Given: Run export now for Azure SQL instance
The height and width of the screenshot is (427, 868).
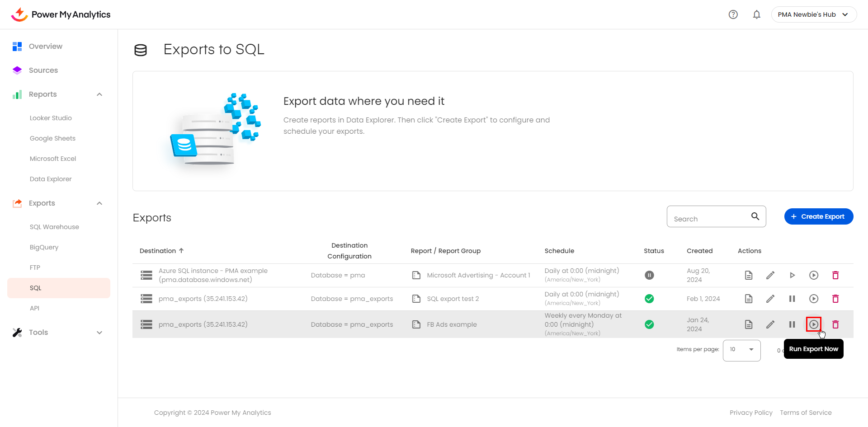Looking at the screenshot, I should [813, 275].
